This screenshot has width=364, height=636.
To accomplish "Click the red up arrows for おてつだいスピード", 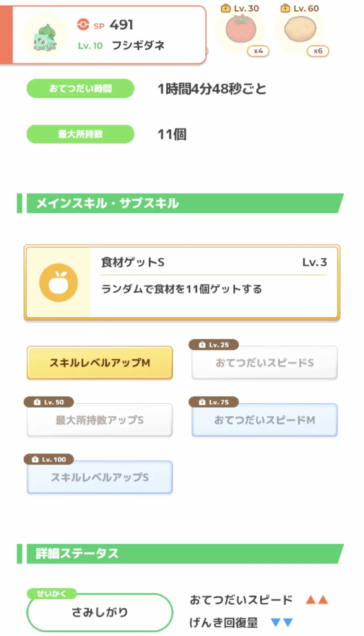I will tap(317, 600).
